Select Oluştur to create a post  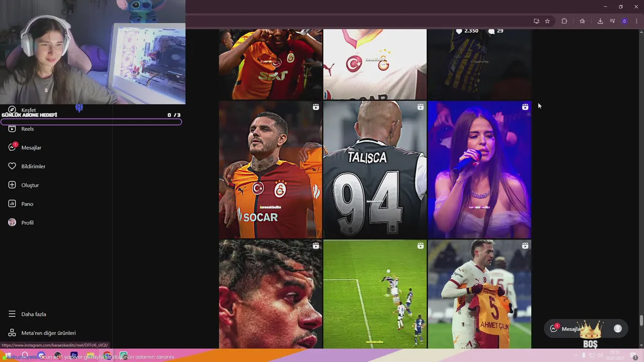pos(30,185)
